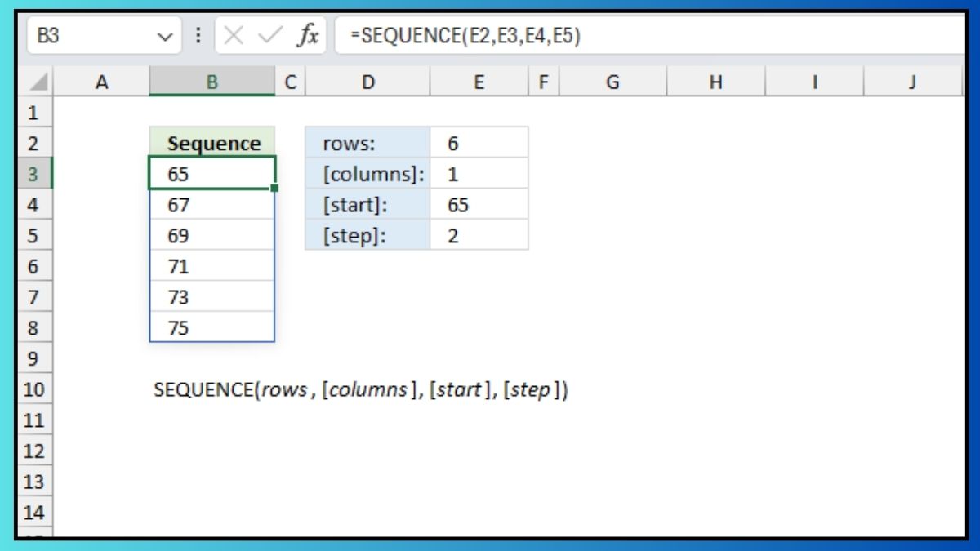Click the vertical ellipsis beside the Name Box
Screen dimensions: 980x551
198,35
